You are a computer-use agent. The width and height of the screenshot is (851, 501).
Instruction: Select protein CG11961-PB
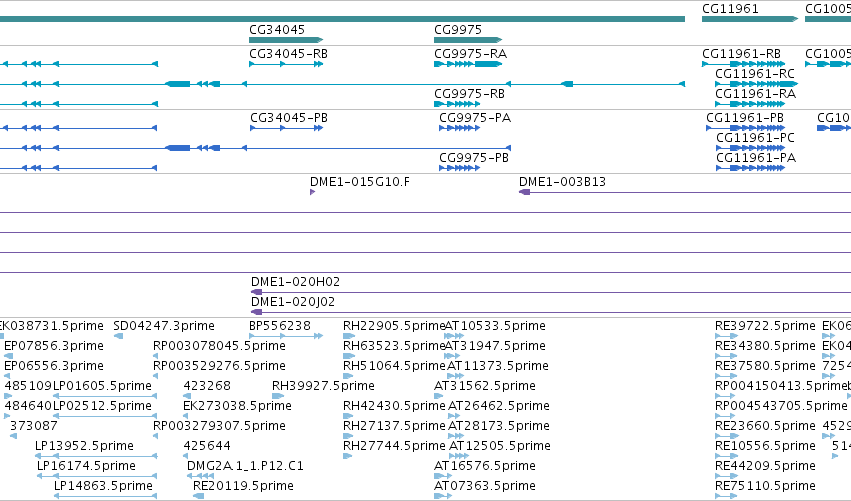745,118
